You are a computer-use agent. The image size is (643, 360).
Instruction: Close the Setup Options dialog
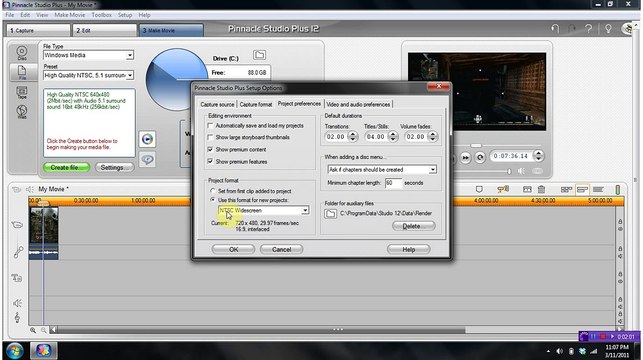(438, 86)
